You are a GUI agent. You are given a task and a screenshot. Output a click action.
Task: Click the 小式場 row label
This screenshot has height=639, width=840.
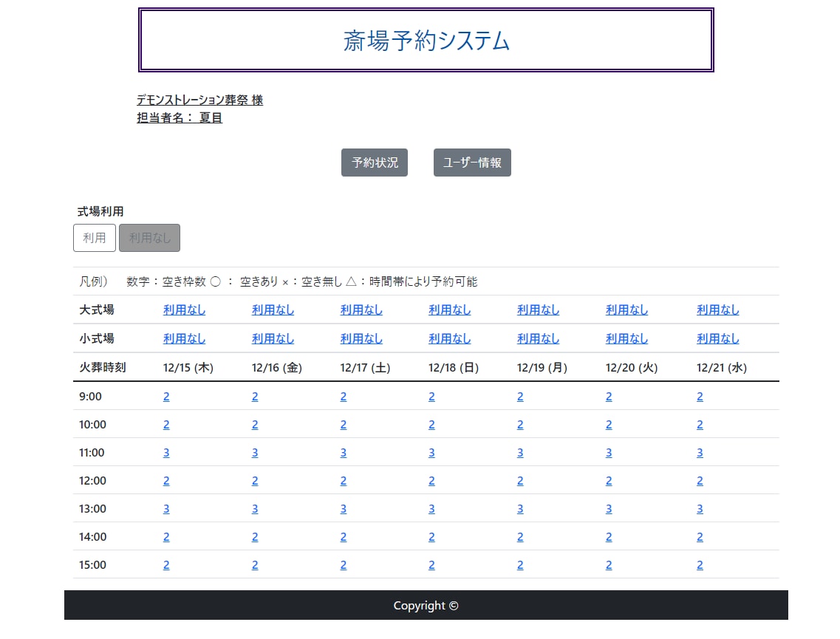(x=97, y=338)
